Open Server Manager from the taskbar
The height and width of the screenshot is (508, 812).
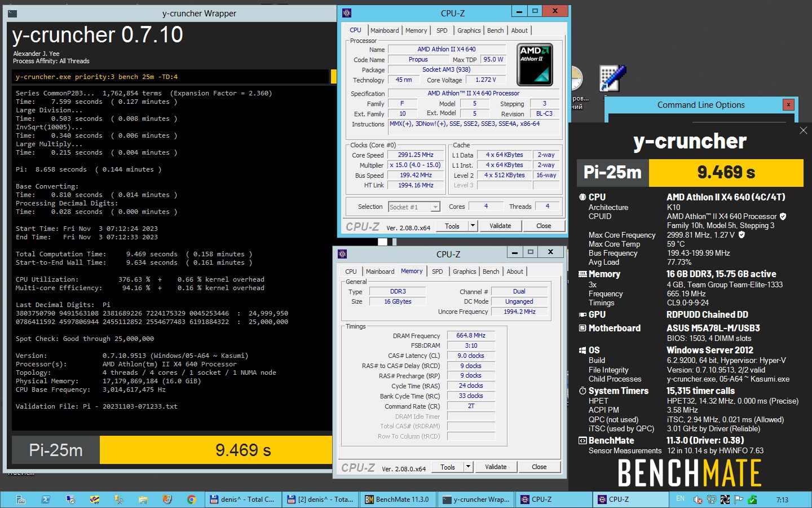(x=21, y=500)
